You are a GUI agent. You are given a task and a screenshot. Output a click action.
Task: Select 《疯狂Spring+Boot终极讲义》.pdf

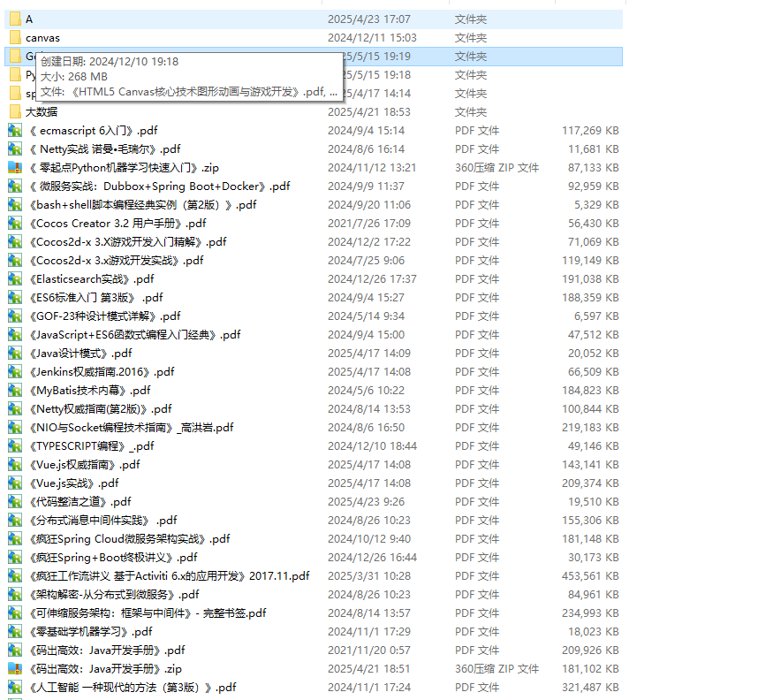click(113, 558)
